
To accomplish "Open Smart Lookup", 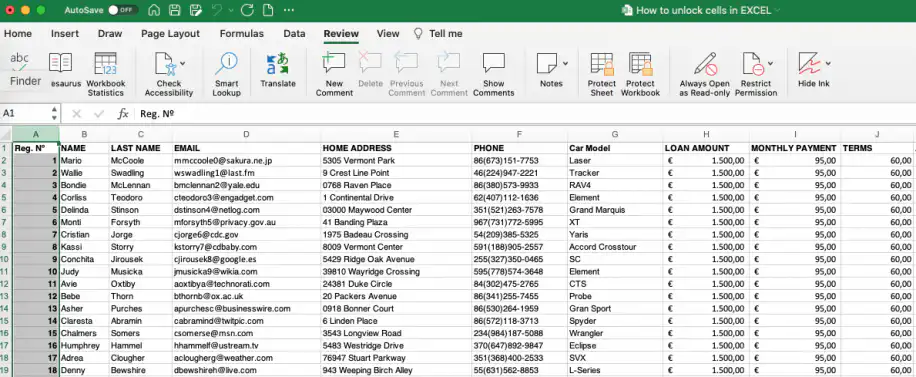I will pyautogui.click(x=226, y=74).
